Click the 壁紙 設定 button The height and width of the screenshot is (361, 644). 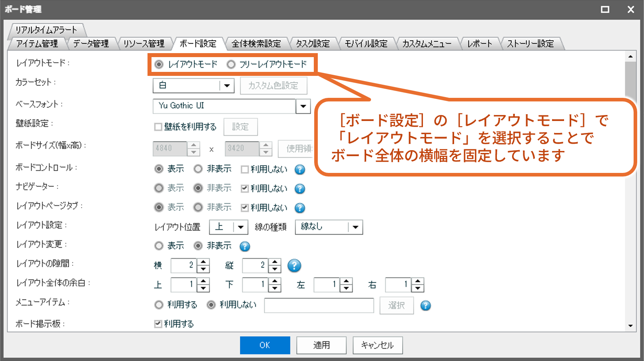(x=241, y=127)
